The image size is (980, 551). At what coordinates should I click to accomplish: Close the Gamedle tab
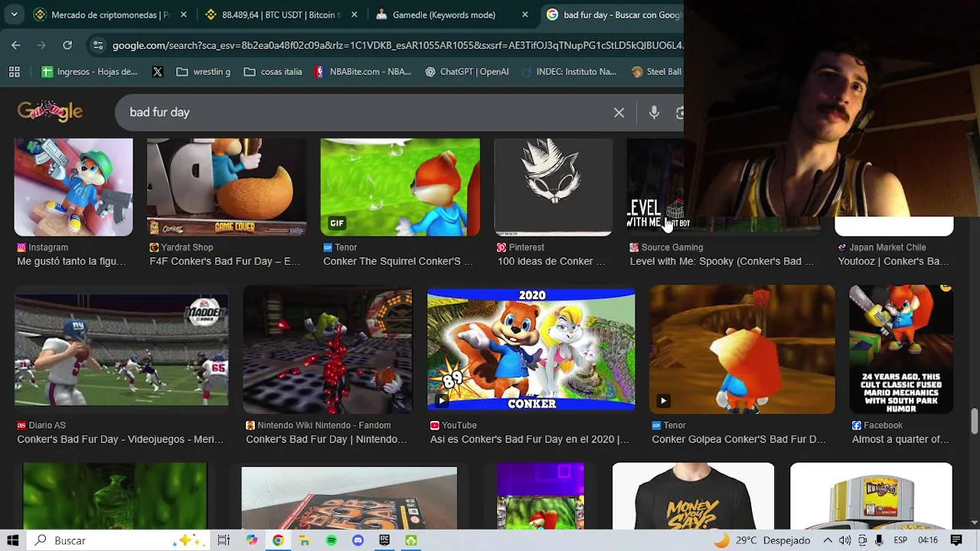click(x=524, y=15)
